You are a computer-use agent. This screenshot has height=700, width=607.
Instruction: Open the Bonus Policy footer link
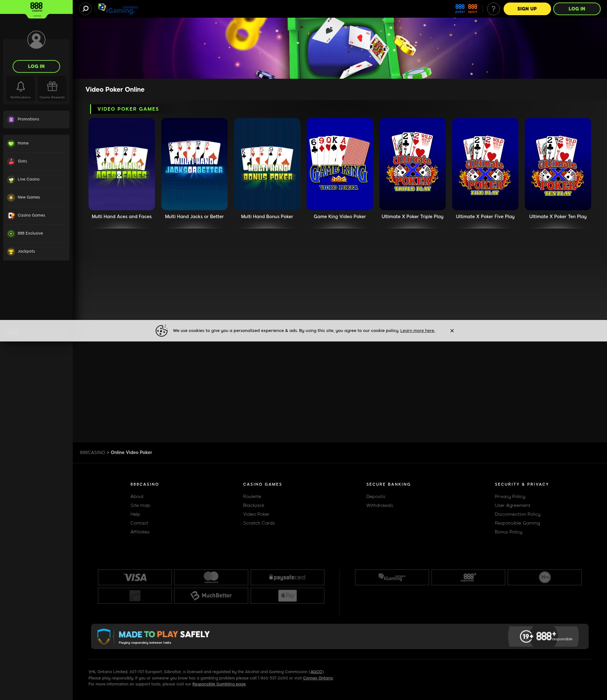(x=508, y=532)
